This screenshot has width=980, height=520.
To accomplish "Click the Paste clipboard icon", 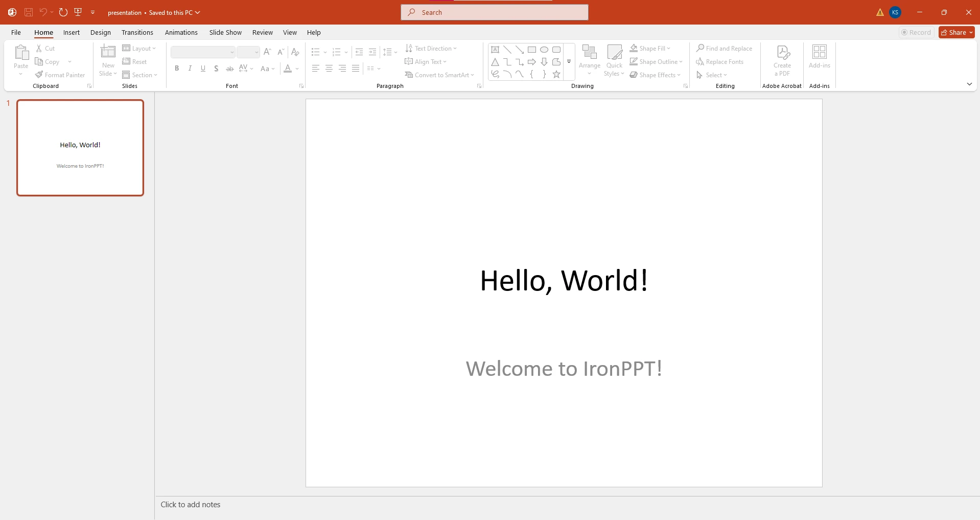I will pyautogui.click(x=21, y=53).
